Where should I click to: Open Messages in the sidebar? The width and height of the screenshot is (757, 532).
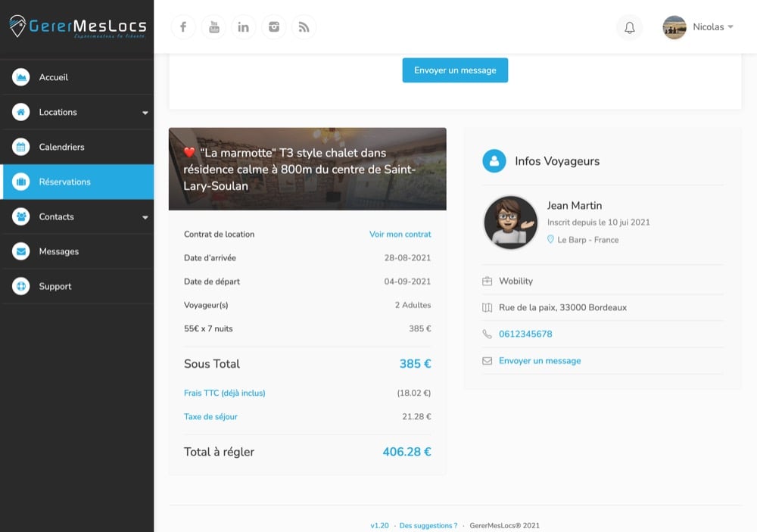(x=58, y=251)
